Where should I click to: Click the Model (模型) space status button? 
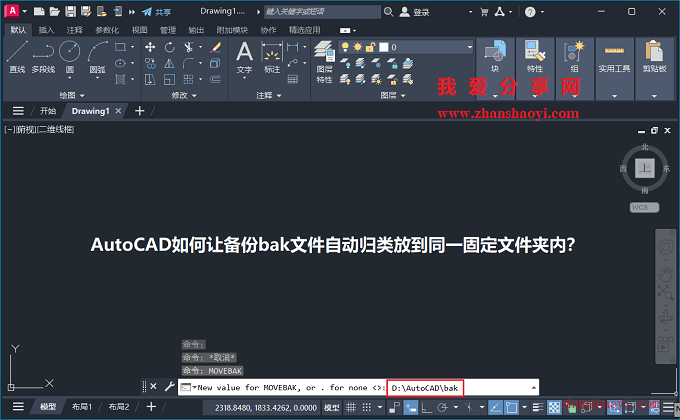[x=332, y=407]
